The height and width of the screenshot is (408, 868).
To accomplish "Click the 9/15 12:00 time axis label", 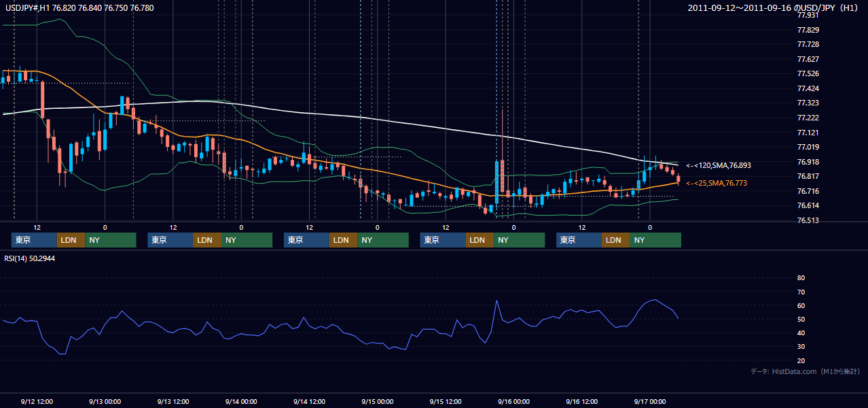I will pos(446,401).
